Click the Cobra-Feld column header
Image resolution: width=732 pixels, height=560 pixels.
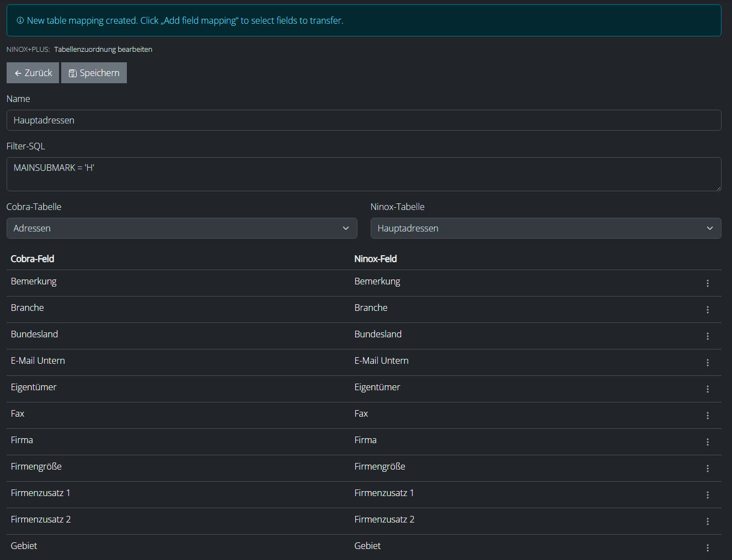click(x=33, y=259)
